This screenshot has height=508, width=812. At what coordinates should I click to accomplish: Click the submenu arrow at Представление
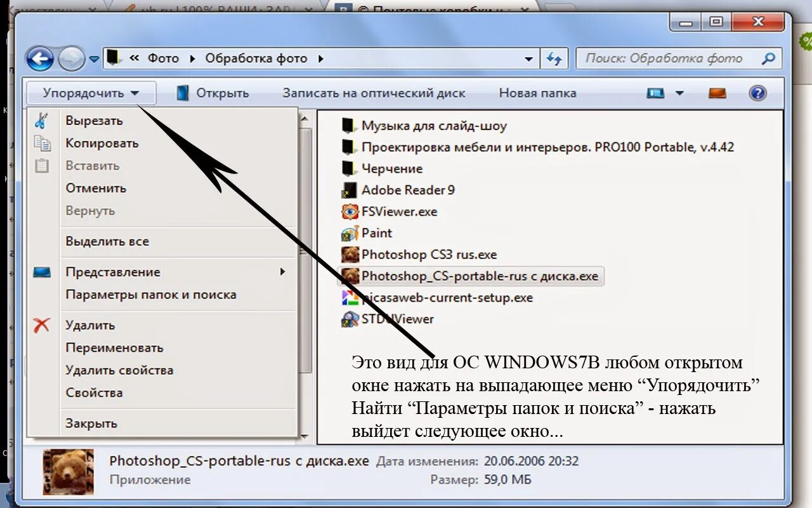click(282, 272)
